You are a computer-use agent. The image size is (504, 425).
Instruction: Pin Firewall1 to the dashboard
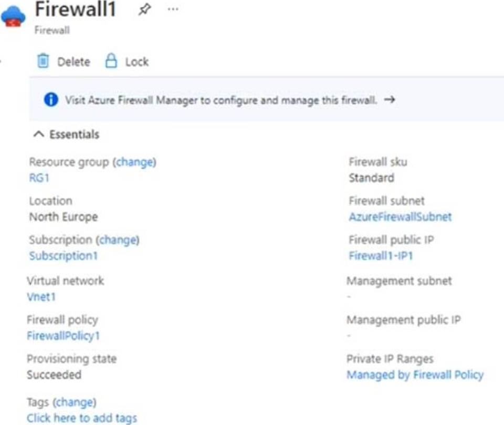[x=143, y=9]
